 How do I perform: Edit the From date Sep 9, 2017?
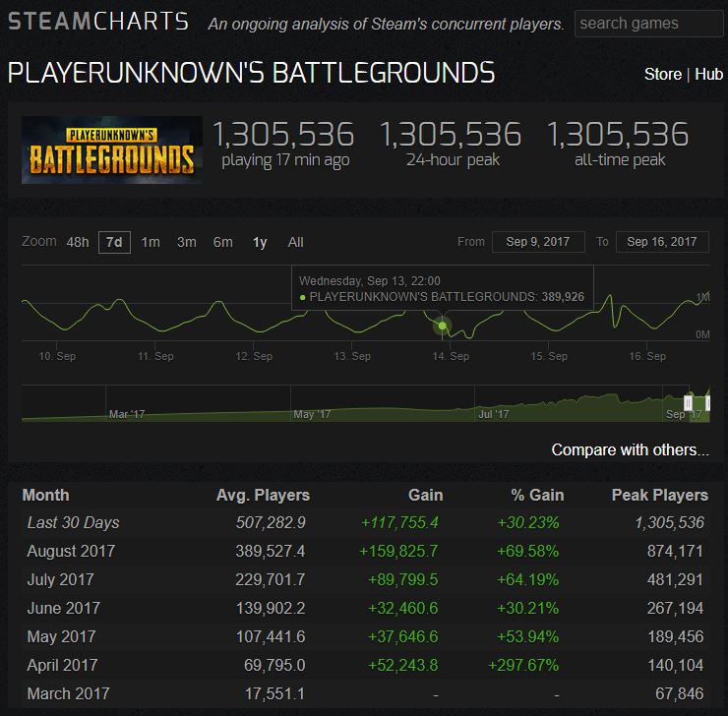point(538,242)
